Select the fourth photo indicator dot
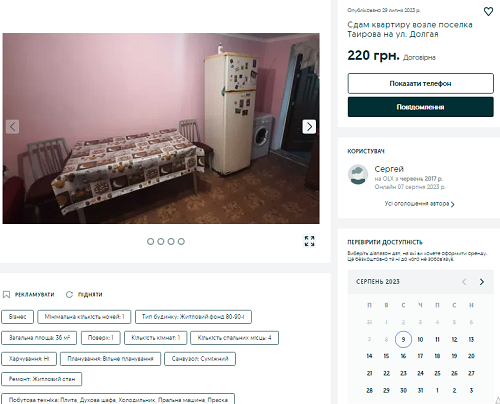The height and width of the screenshot is (404, 500). pos(181,241)
